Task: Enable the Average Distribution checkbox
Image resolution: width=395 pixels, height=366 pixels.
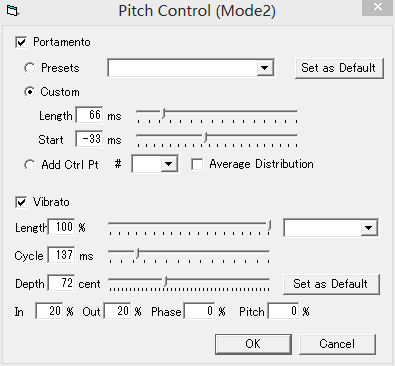Action: tap(197, 164)
